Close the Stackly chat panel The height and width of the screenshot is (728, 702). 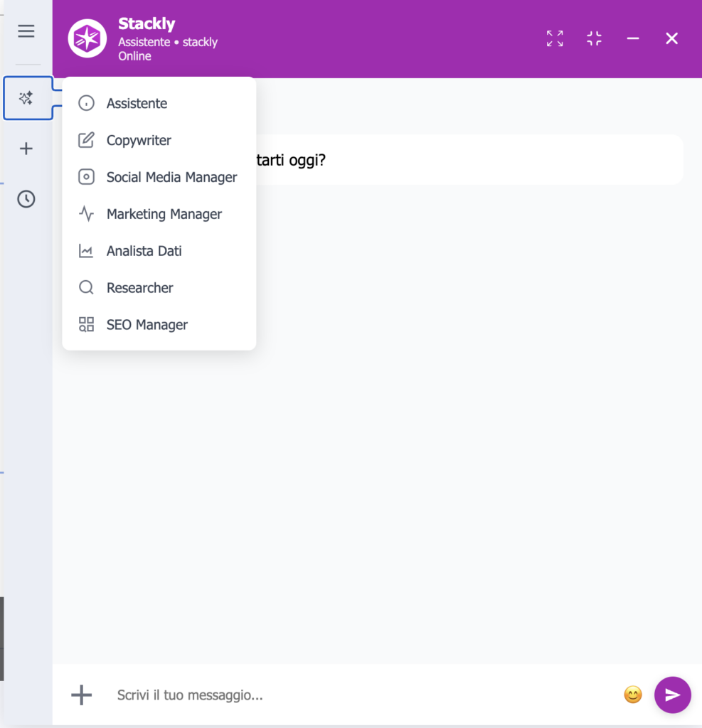coord(672,38)
